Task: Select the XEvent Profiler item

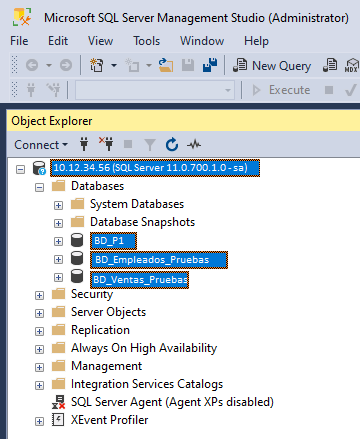Action: click(x=109, y=420)
